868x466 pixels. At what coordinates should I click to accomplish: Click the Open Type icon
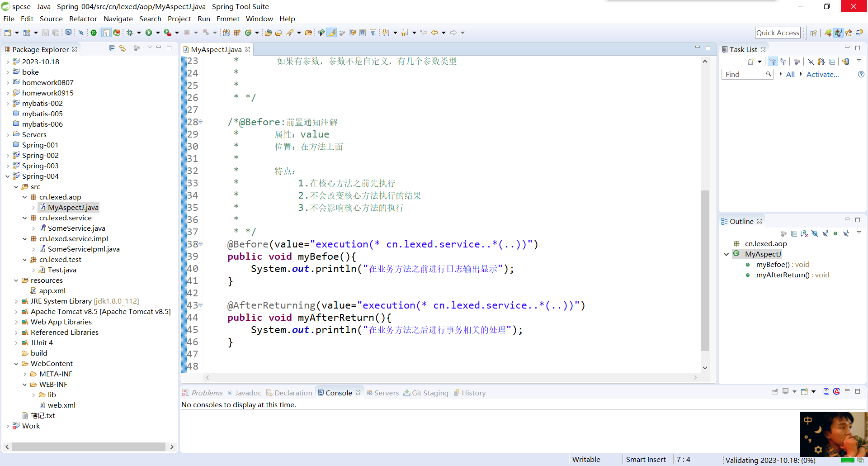point(268,33)
